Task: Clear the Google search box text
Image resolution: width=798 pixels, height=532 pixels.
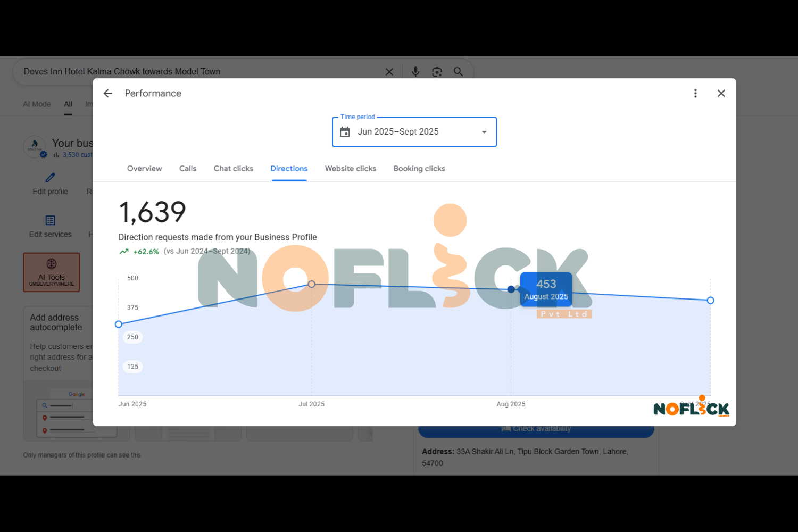Action: pos(389,72)
